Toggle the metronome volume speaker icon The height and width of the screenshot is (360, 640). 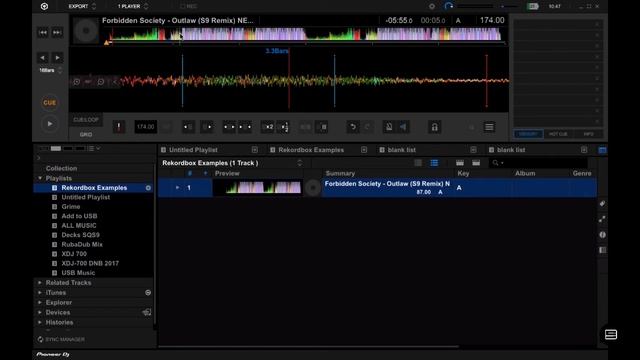point(403,127)
